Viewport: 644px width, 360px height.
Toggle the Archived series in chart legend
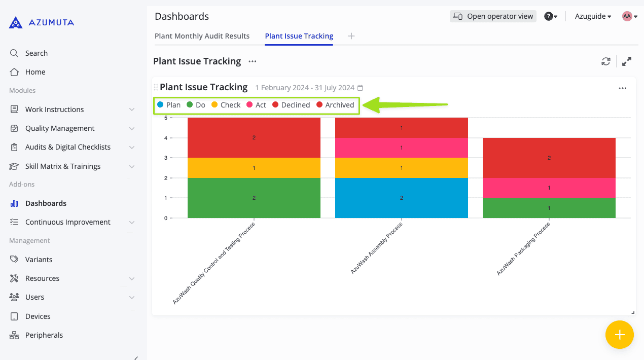[x=336, y=104]
